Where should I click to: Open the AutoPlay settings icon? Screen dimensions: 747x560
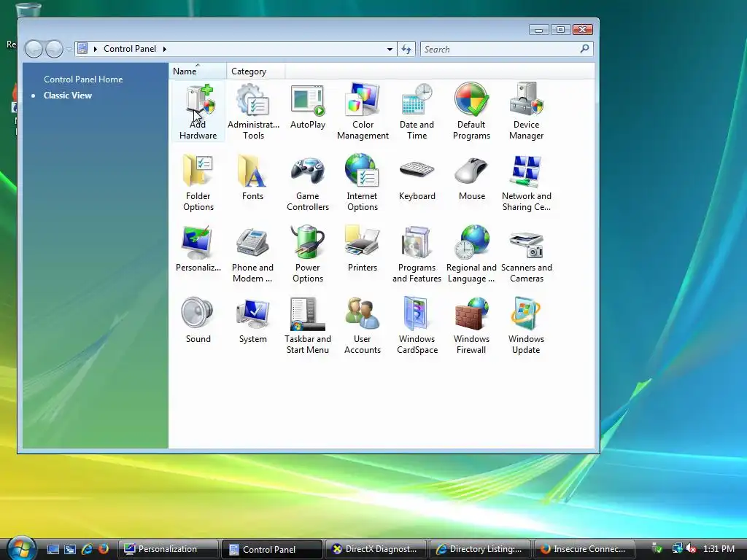(x=308, y=106)
